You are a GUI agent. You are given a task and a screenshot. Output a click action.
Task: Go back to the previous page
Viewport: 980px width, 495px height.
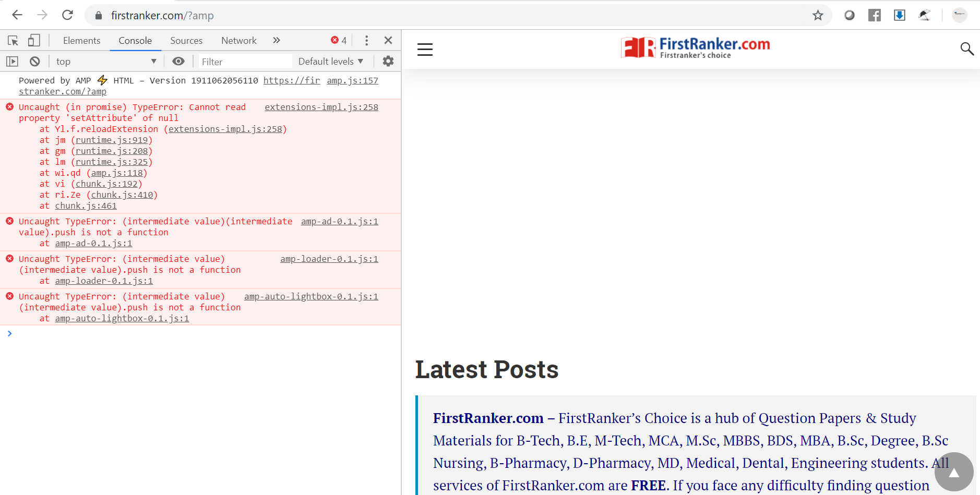click(x=17, y=15)
